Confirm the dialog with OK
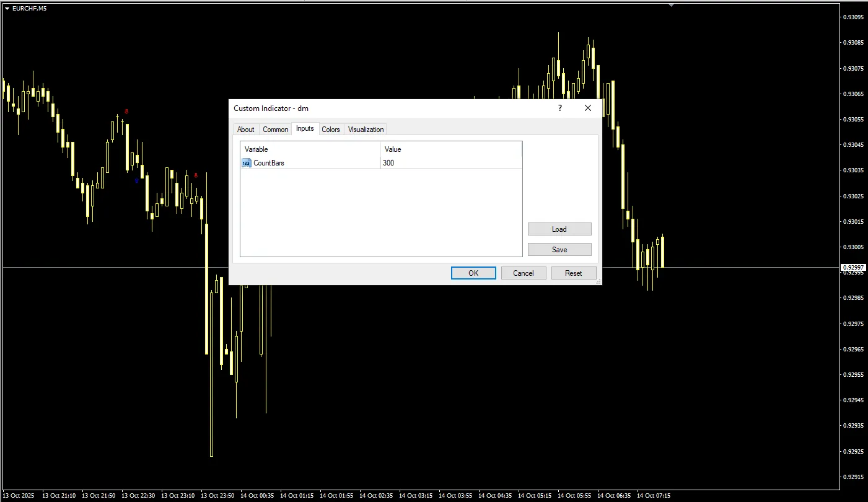 click(473, 273)
